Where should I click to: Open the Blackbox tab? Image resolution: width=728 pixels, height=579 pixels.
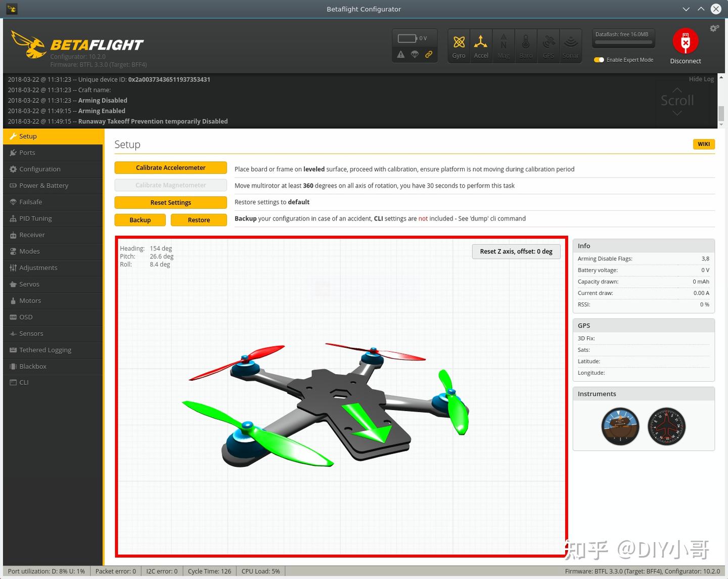tap(33, 366)
